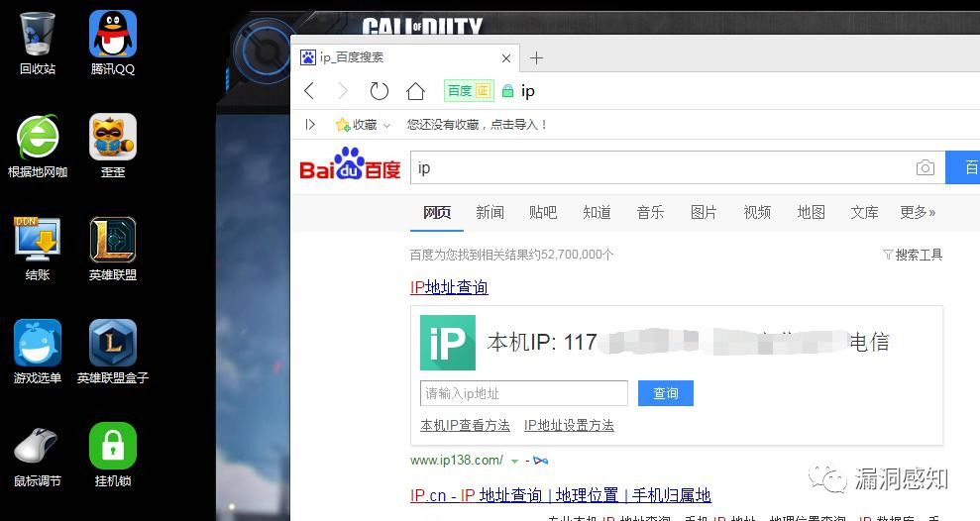The height and width of the screenshot is (521, 980).
Task: Click the 百度 证 certificate badge in the address bar
Action: tap(469, 91)
